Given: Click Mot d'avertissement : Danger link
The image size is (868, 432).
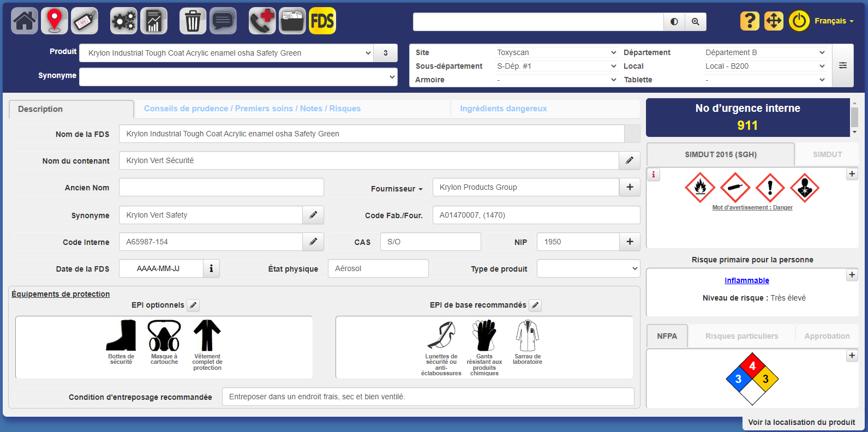Looking at the screenshot, I should click(x=752, y=207).
